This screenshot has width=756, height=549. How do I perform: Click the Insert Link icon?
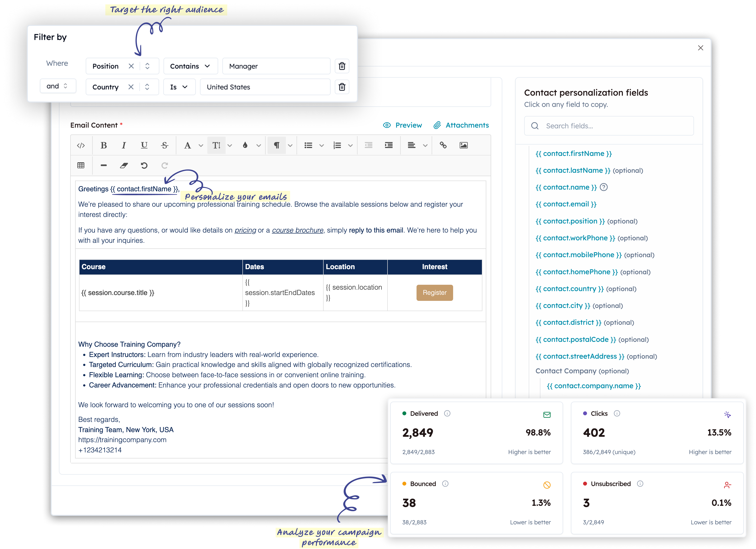point(443,145)
